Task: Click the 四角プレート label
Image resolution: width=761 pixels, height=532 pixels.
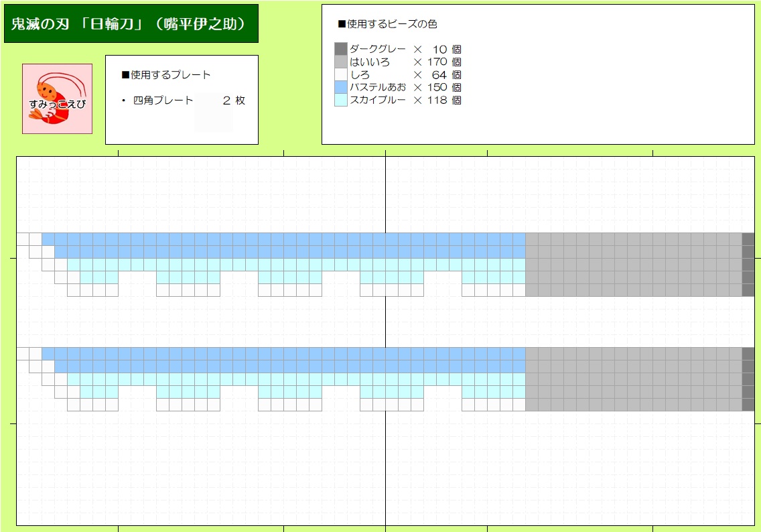Action: pyautogui.click(x=163, y=101)
